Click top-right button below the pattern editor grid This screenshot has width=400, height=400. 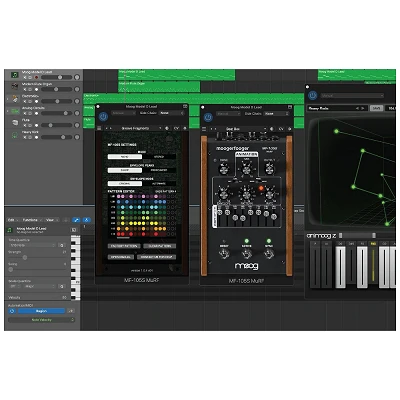pyautogui.click(x=160, y=246)
